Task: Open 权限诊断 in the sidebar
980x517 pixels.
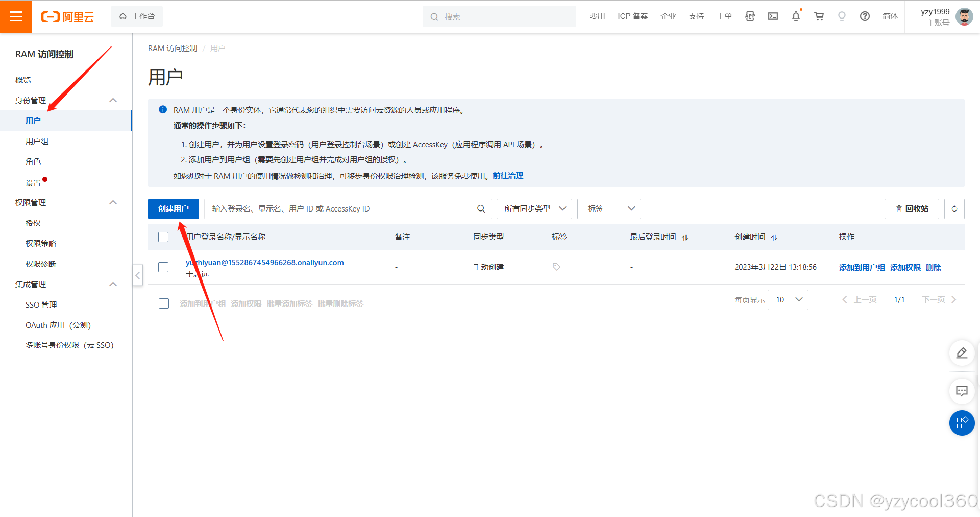Action: point(41,264)
